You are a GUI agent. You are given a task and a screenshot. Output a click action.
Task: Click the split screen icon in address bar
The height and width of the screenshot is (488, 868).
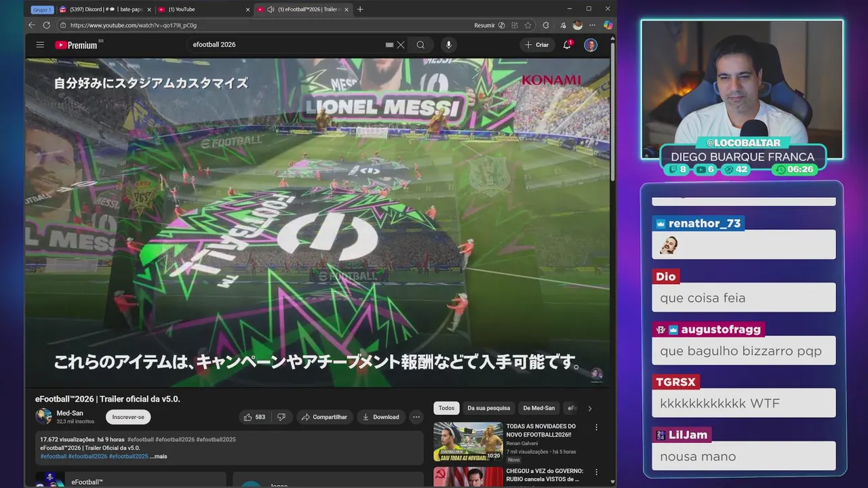pyautogui.click(x=515, y=25)
